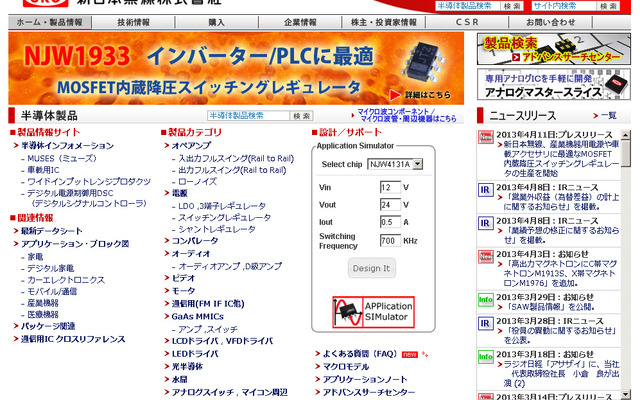This screenshot has width=640, height=400.
Task: Open オペアンプ category link
Action: 191,146
